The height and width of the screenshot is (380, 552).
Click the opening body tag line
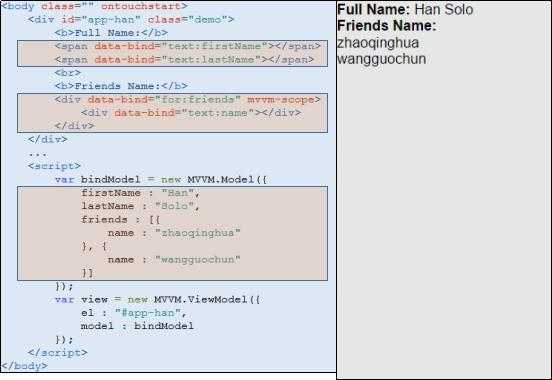click(x=94, y=6)
